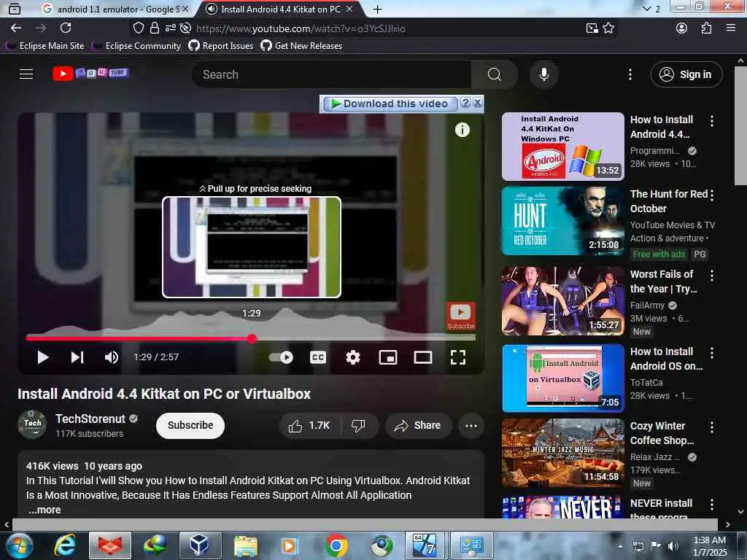Open a new browser tab
This screenshot has width=747, height=560.
click(x=377, y=9)
